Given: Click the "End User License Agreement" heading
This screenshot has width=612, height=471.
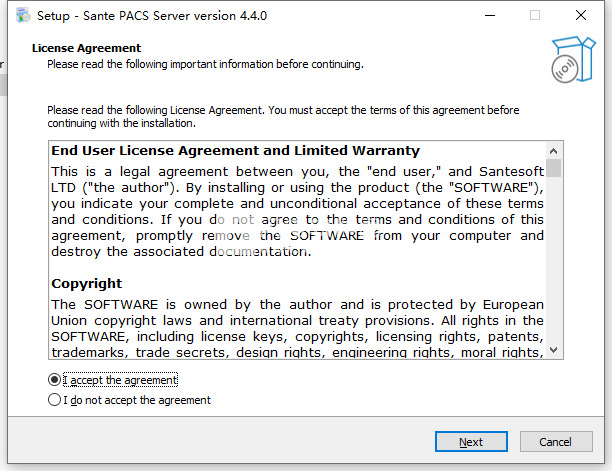Looking at the screenshot, I should pyautogui.click(x=235, y=151).
